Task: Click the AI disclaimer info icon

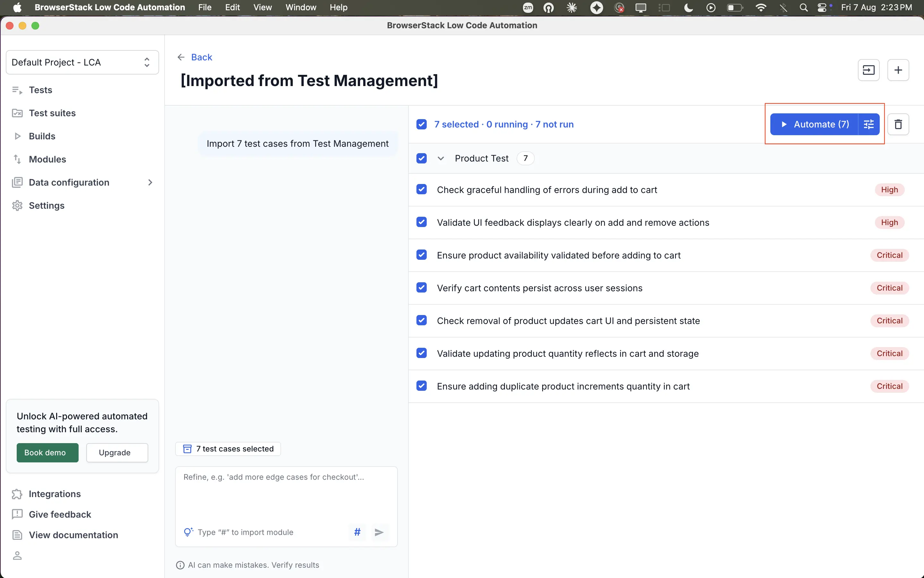Action: [x=180, y=565]
